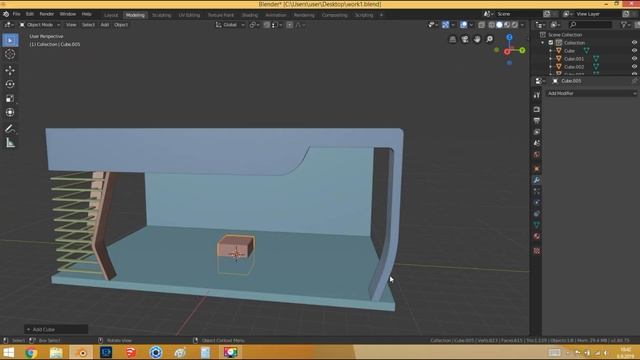Switch to wireframe shading mode
The image size is (640, 360).
(491, 25)
